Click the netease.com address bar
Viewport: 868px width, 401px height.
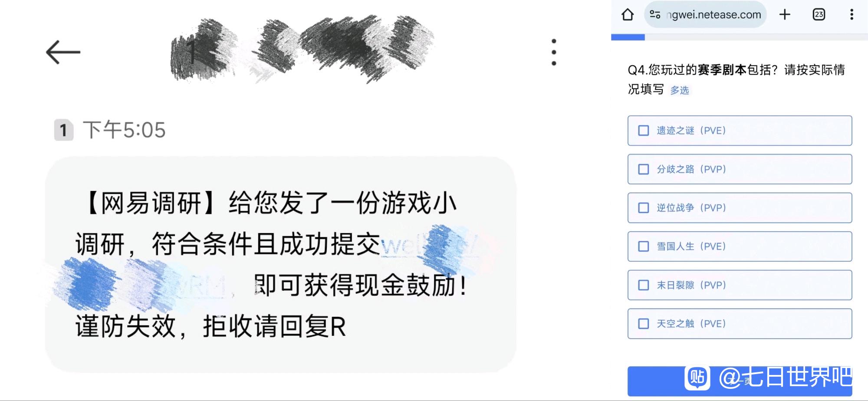click(x=706, y=15)
